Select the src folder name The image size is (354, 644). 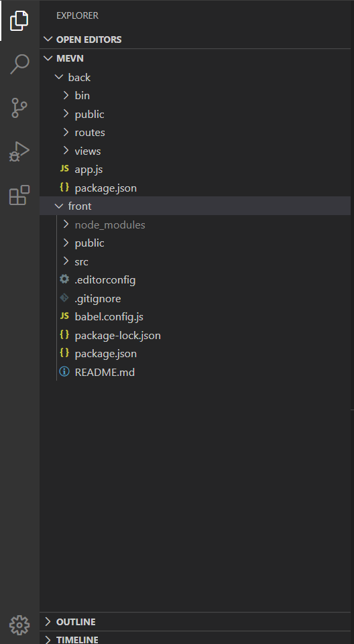tap(81, 261)
